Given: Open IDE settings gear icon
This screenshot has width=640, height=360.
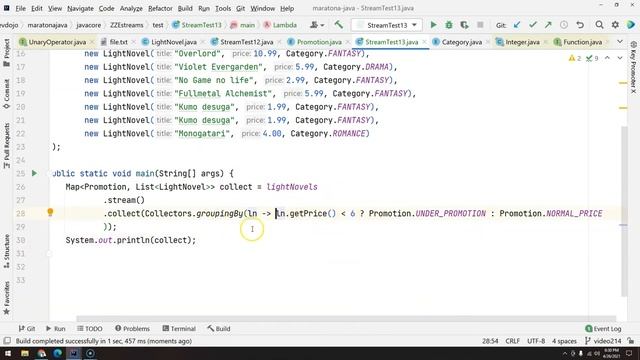Looking at the screenshot, I should click(615, 25).
